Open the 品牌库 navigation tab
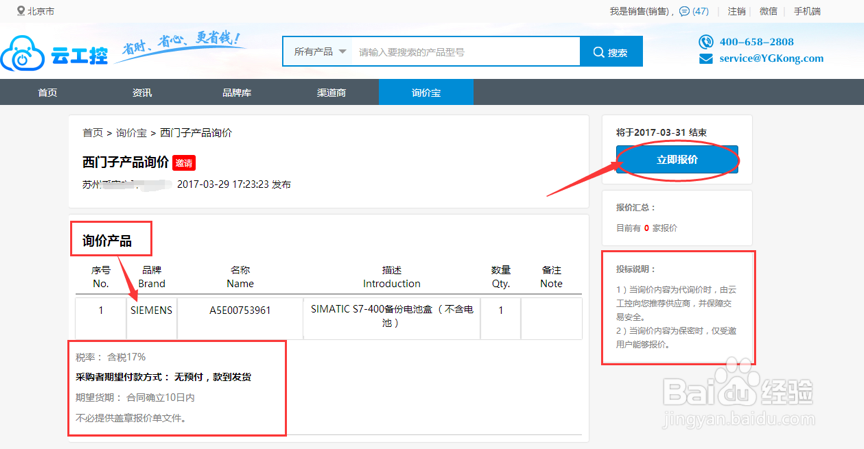Viewport: 864px width, 449px height. point(237,92)
